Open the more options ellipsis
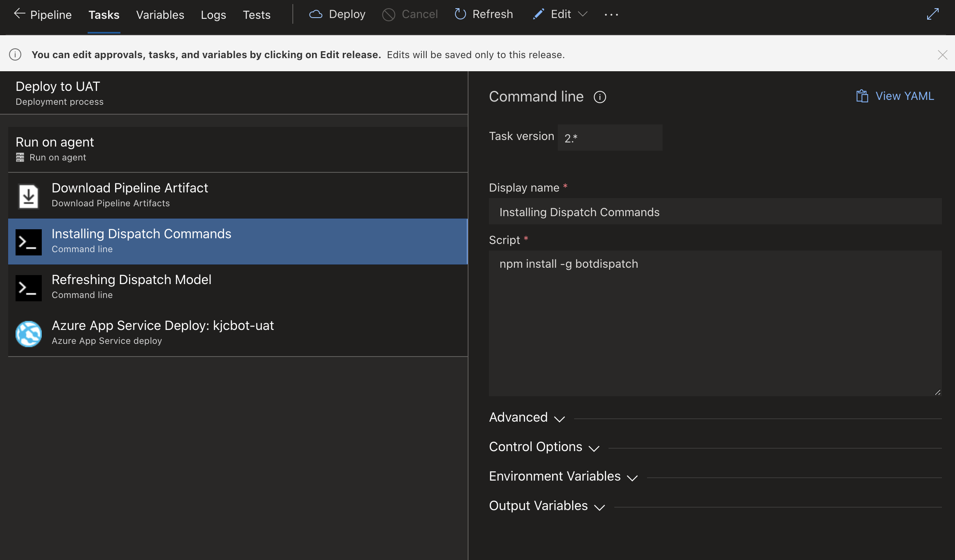The image size is (955, 560). click(611, 15)
